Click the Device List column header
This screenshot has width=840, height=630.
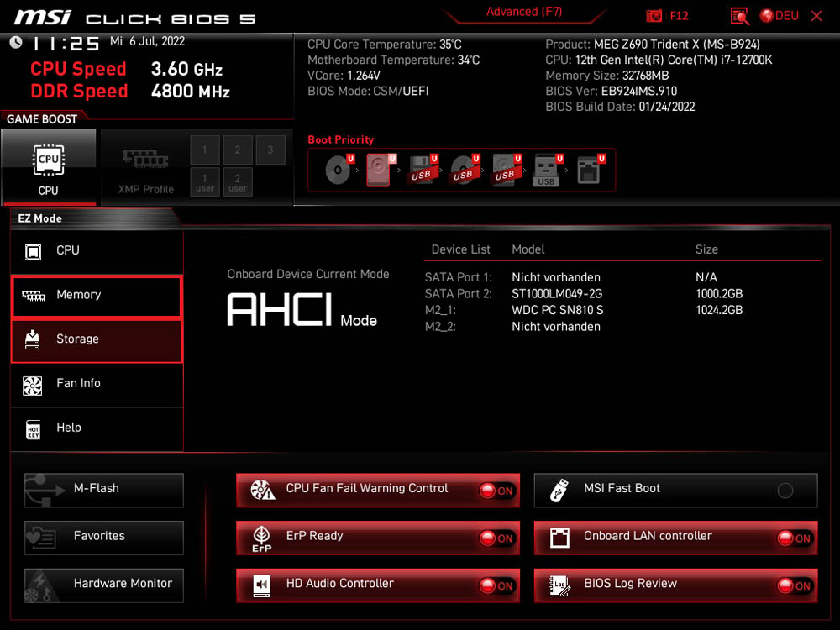[x=460, y=249]
